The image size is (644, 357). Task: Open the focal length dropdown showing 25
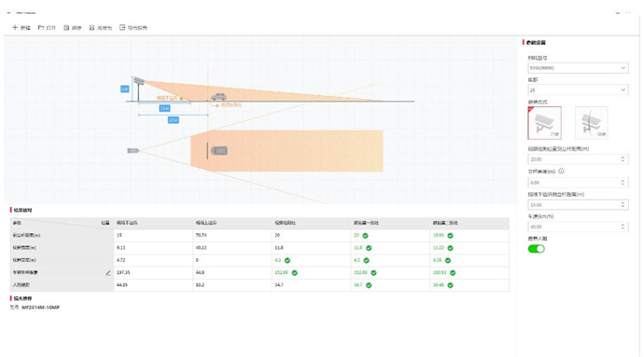tap(578, 89)
